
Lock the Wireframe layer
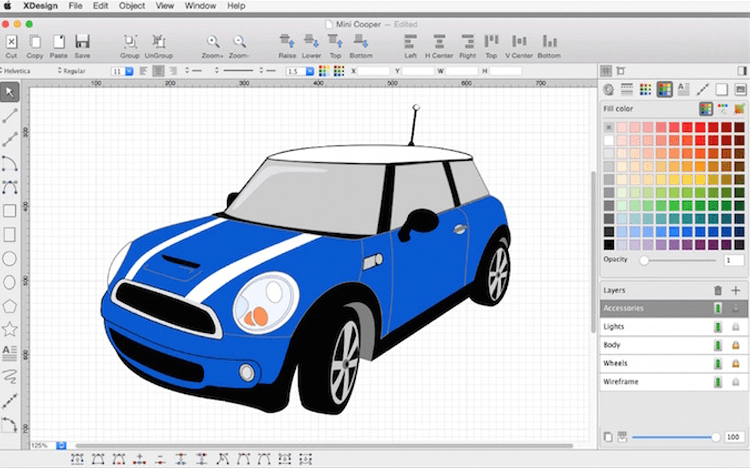pos(736,382)
